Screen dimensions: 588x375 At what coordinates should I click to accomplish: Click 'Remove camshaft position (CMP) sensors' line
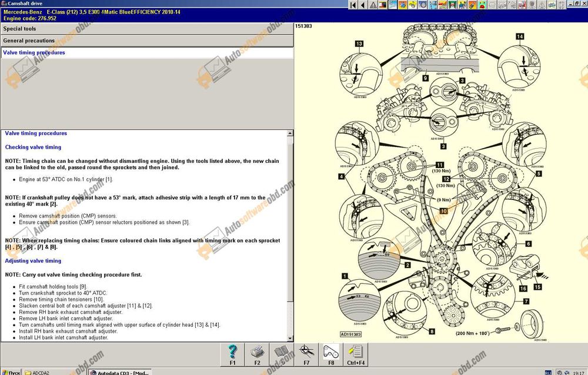point(68,216)
